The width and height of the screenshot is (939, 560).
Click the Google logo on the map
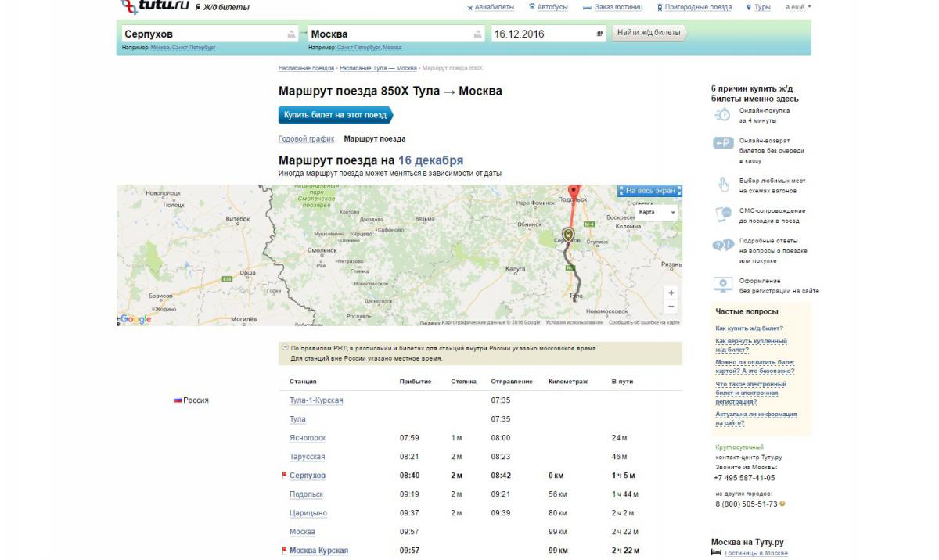[135, 319]
